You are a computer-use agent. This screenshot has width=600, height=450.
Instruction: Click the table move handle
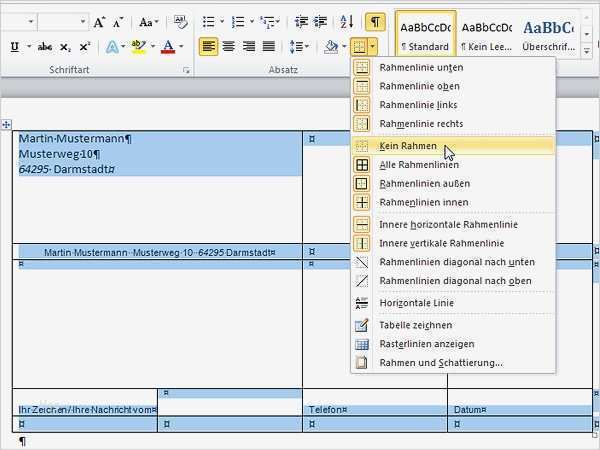pos(6,124)
